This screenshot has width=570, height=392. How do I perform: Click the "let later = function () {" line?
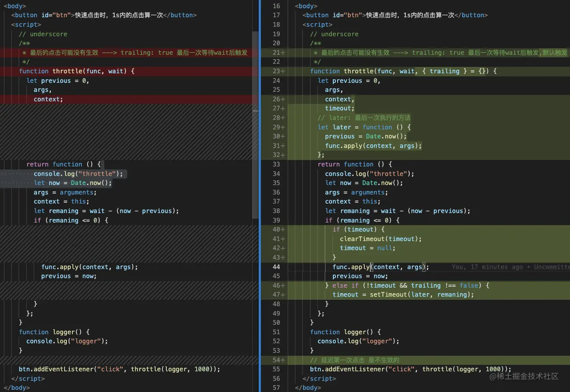coord(364,127)
